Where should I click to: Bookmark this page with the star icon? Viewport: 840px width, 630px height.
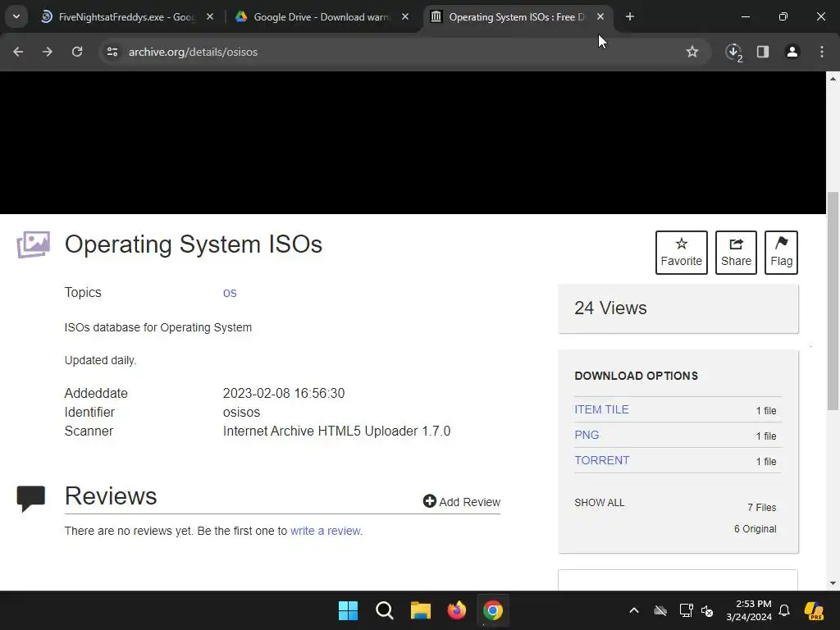point(692,52)
